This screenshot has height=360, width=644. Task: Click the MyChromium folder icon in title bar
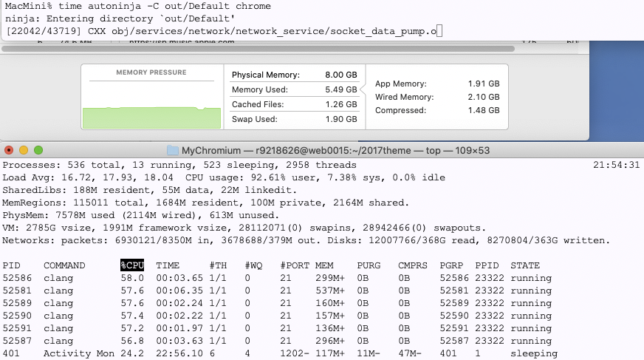point(173,149)
